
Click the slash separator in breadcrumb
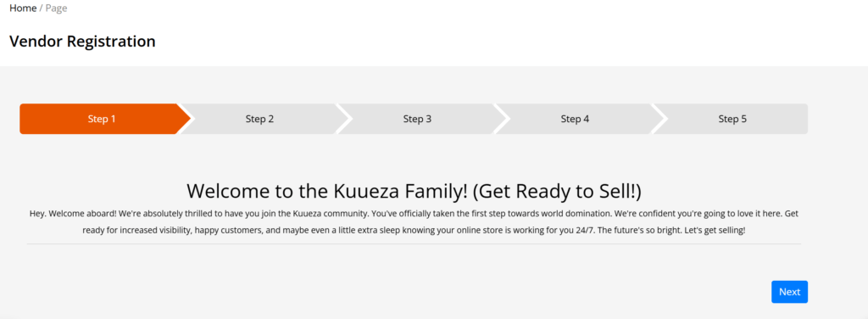click(x=41, y=8)
